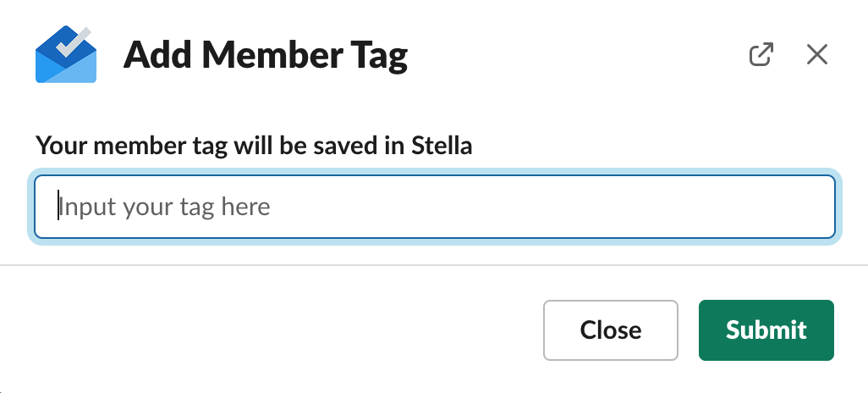Screen dimensions: 868x393
Task: Click the green Submit button
Action: coord(766,330)
